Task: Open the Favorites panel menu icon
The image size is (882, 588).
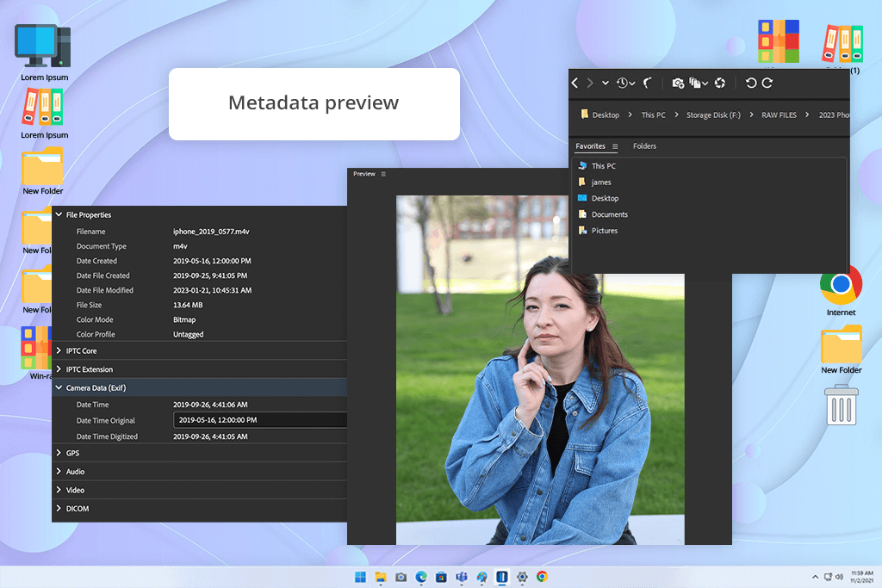Action: 615,146
